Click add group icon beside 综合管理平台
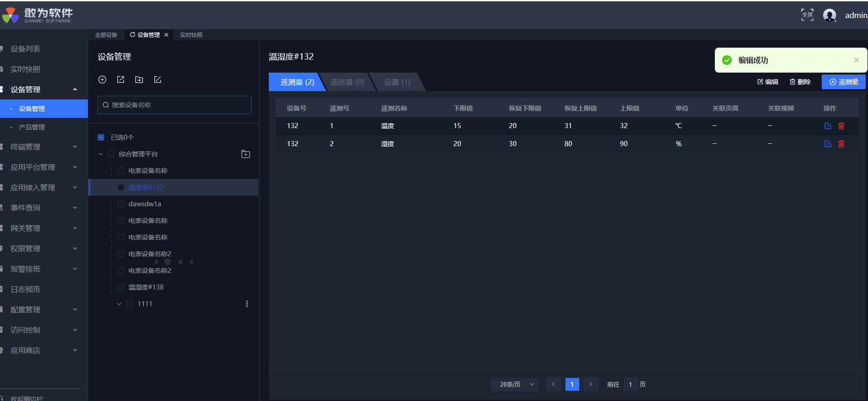 246,154
